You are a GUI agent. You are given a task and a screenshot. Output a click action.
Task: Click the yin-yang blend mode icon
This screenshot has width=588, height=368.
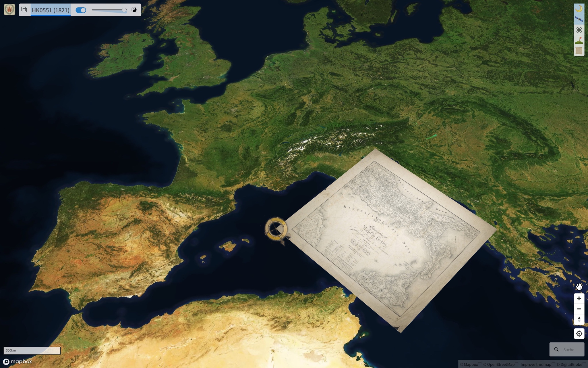pyautogui.click(x=134, y=10)
